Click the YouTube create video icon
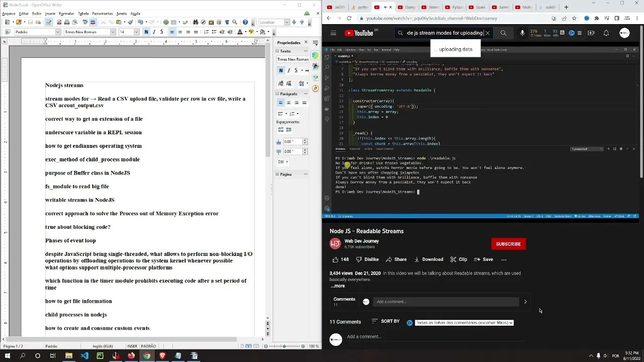644x362 pixels. coord(591,33)
